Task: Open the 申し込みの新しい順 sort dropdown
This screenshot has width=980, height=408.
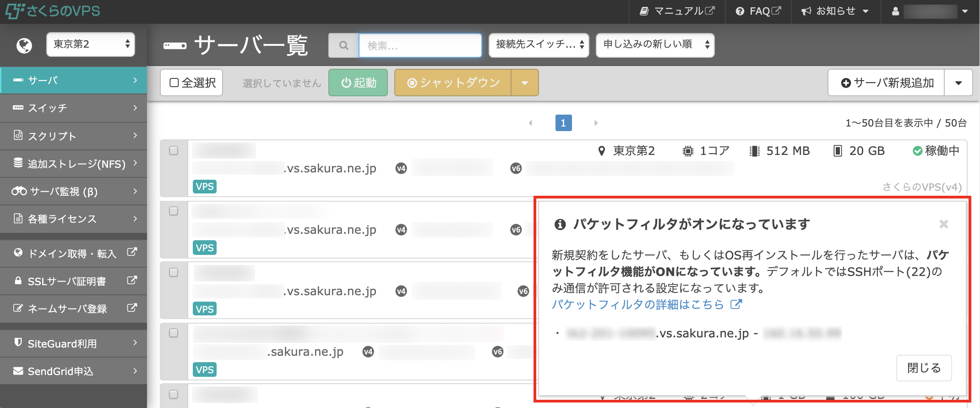Action: (x=655, y=45)
